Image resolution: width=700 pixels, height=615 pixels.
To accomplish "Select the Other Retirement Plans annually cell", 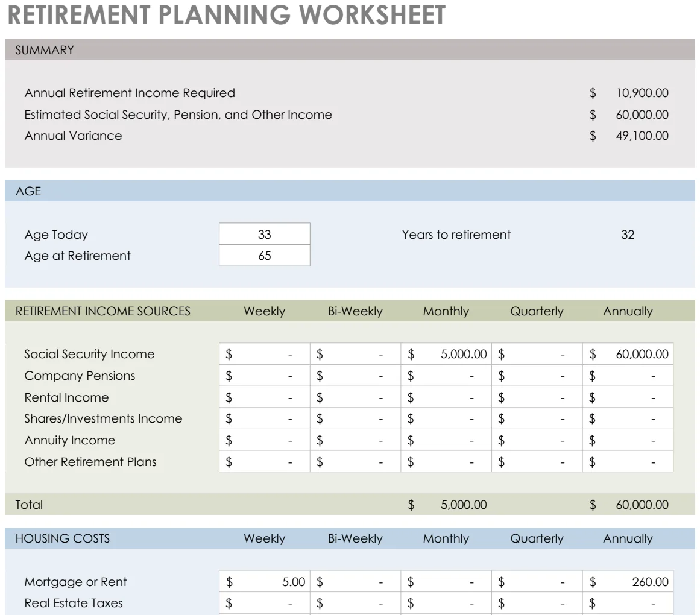I will [x=628, y=461].
